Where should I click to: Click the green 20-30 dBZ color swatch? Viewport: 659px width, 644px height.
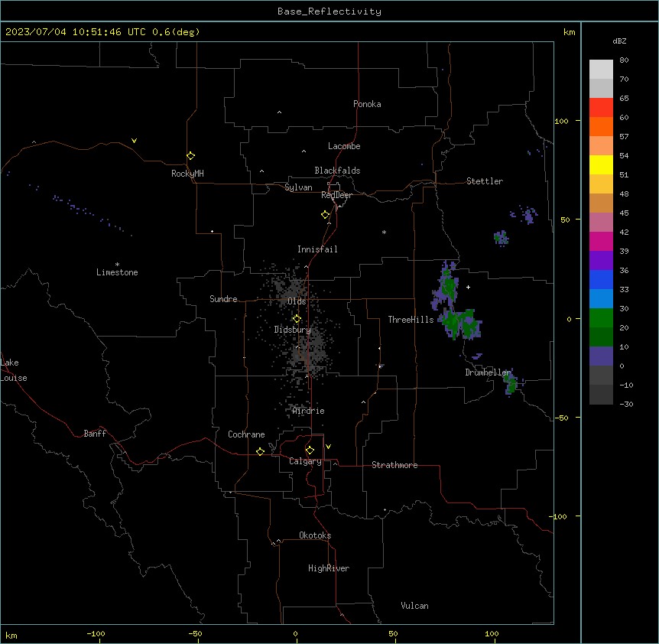point(601,318)
